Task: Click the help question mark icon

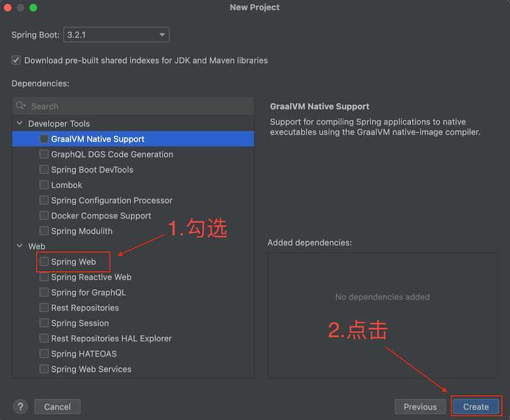Action: tap(20, 407)
